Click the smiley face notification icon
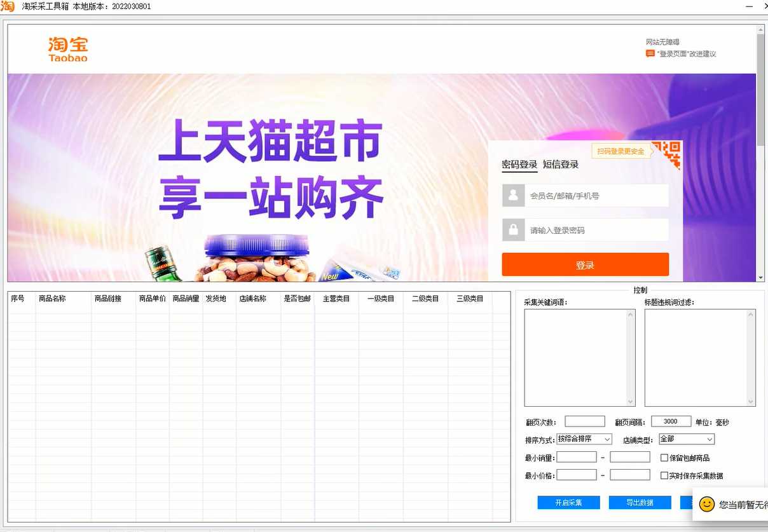 tap(706, 504)
